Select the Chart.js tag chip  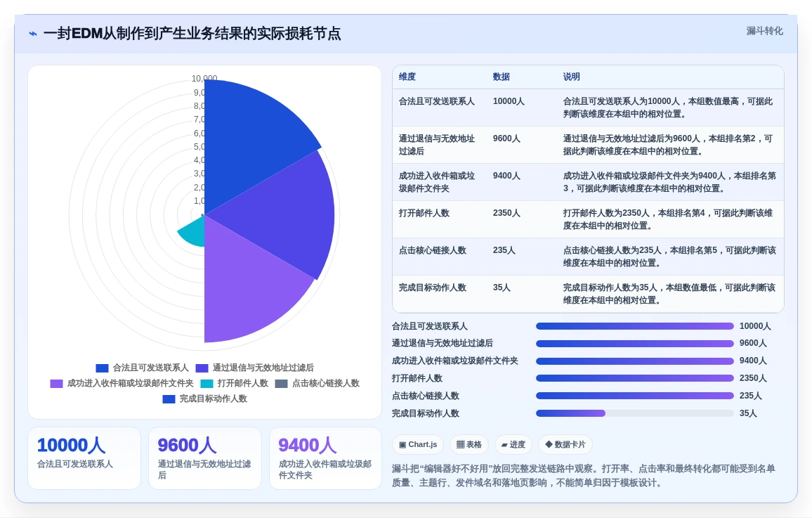coord(418,444)
